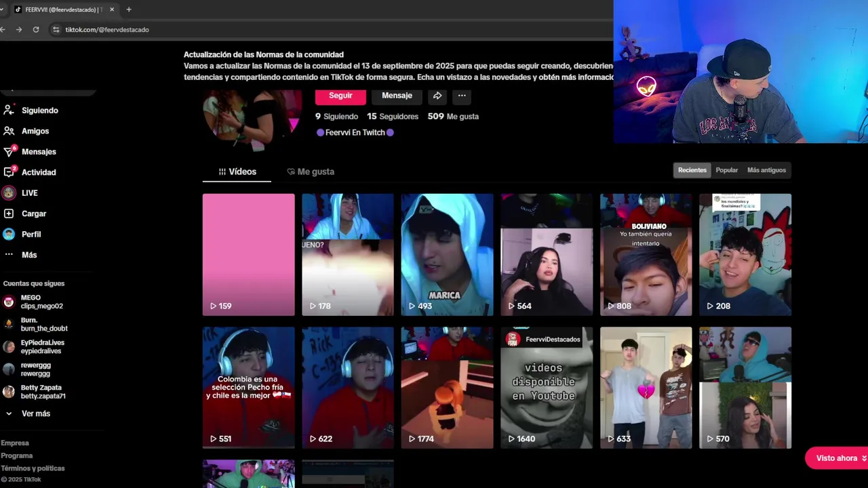
Task: Open video with 564 views
Action: click(547, 255)
